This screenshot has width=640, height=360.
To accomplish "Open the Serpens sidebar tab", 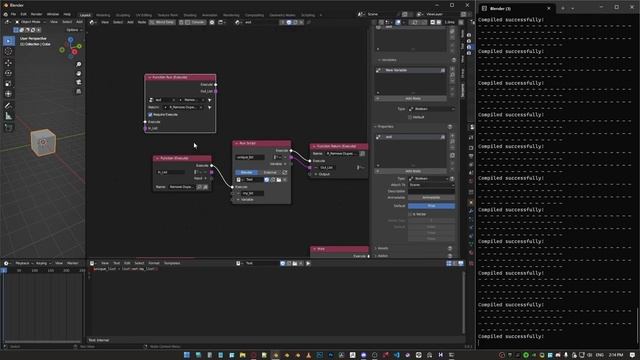I will click(462, 90).
